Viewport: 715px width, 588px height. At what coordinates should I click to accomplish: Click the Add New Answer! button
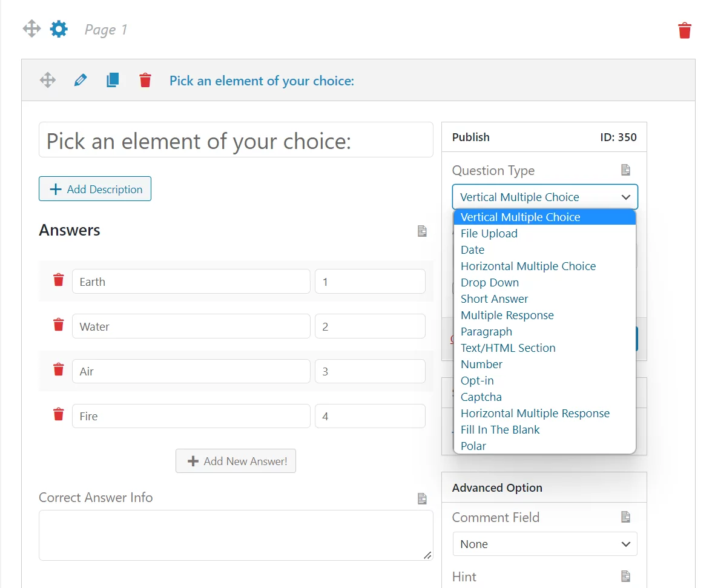[x=236, y=461]
